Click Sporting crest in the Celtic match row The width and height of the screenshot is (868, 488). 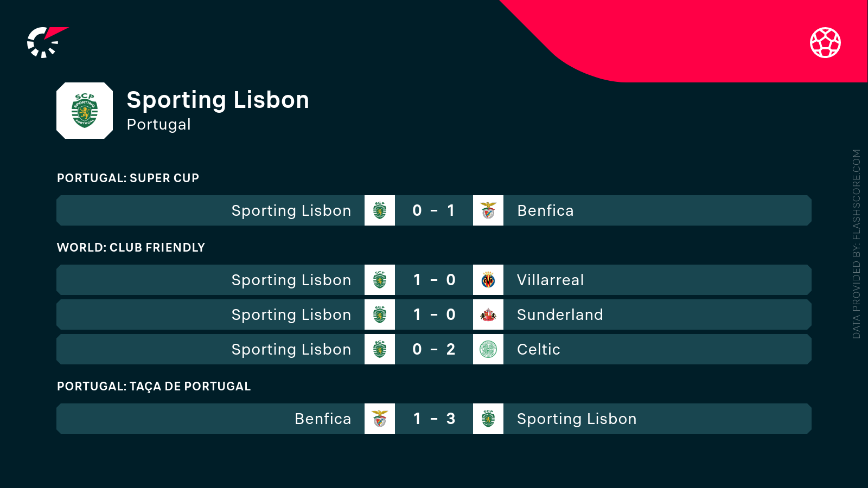click(380, 349)
